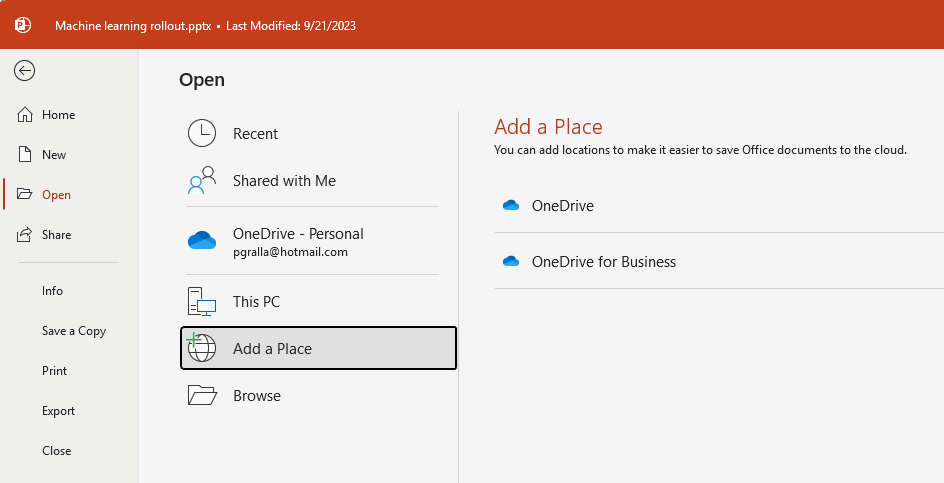Open the Export page
The height and width of the screenshot is (483, 944).
(58, 411)
